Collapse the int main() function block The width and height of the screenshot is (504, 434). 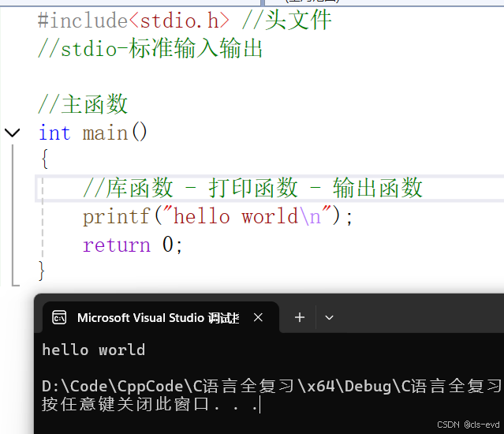tap(12, 133)
